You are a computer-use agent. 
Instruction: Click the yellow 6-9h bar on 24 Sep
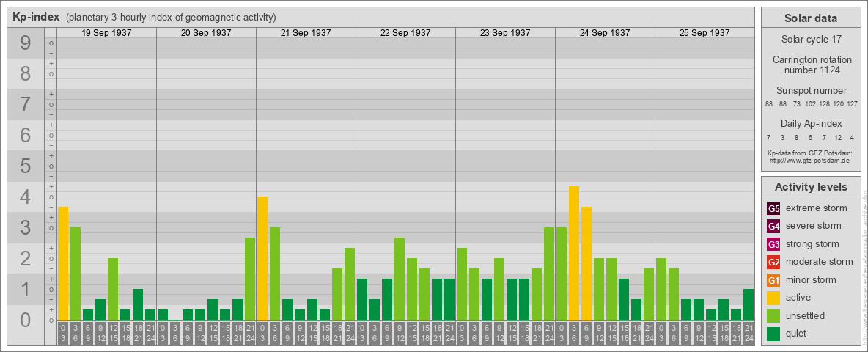pyautogui.click(x=586, y=263)
